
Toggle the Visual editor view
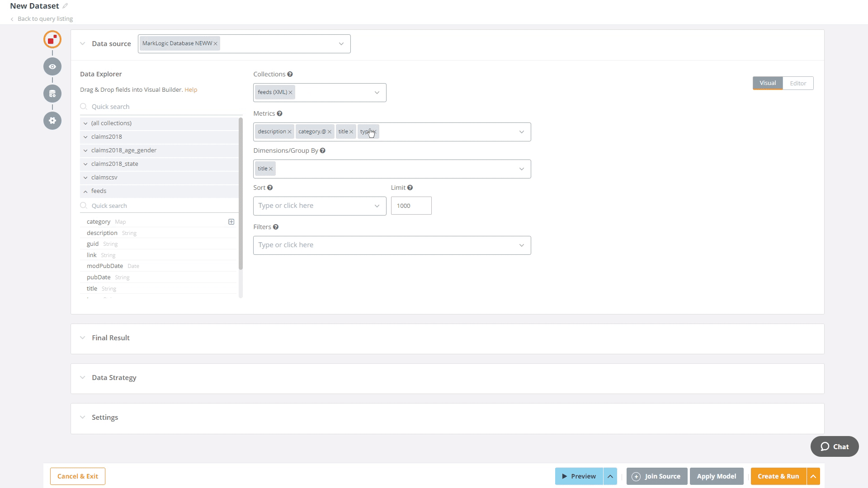769,83
